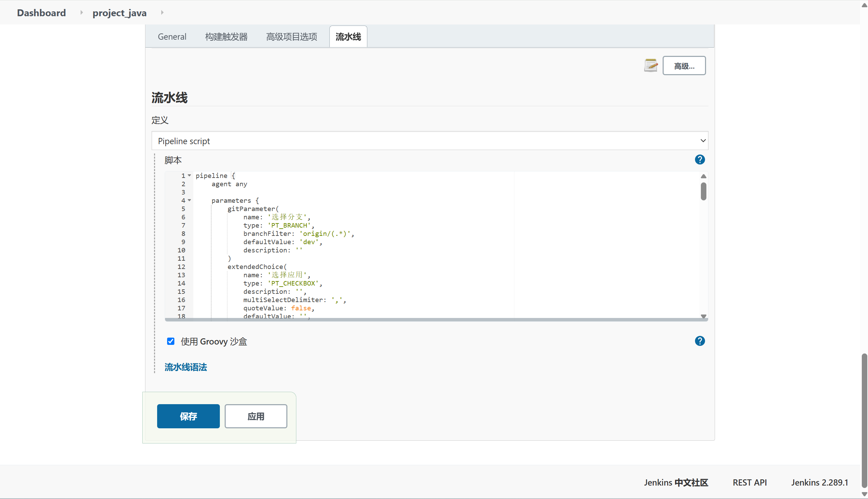
Task: Toggle the Groovy sandbox checkbox
Action: pyautogui.click(x=171, y=341)
